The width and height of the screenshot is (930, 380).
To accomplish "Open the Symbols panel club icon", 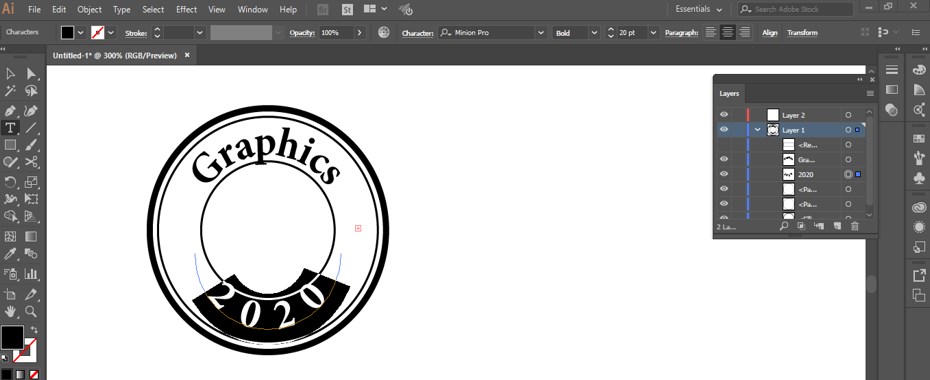I will [920, 177].
